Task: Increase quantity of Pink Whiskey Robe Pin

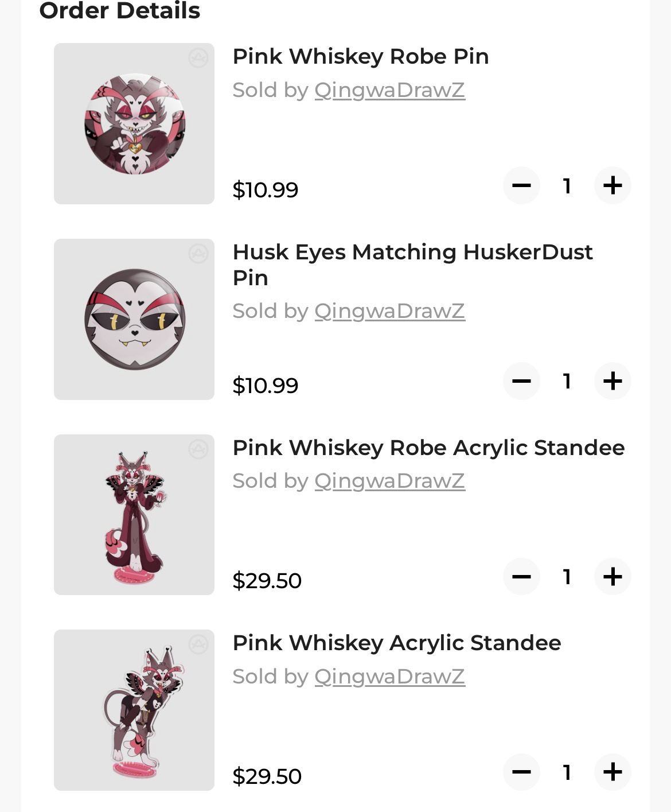Action: click(x=613, y=185)
